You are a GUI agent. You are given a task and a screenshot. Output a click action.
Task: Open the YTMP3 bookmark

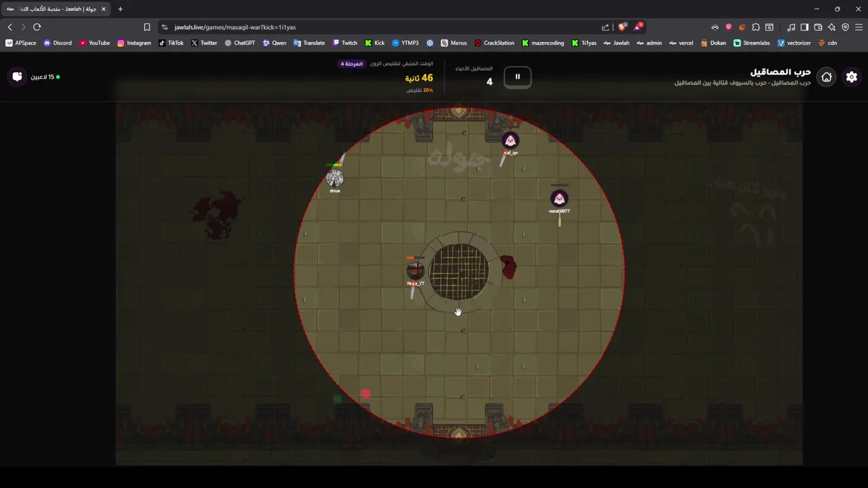tap(405, 43)
